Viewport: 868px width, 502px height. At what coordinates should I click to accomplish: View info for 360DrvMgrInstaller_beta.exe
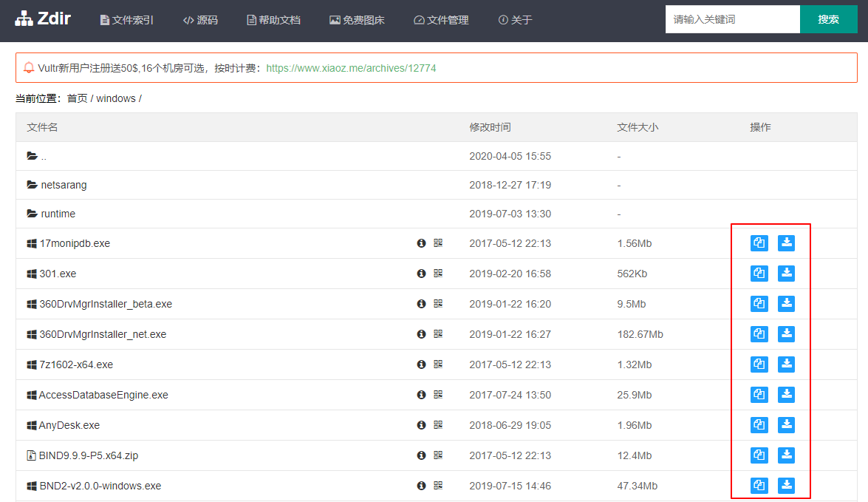pyautogui.click(x=421, y=304)
